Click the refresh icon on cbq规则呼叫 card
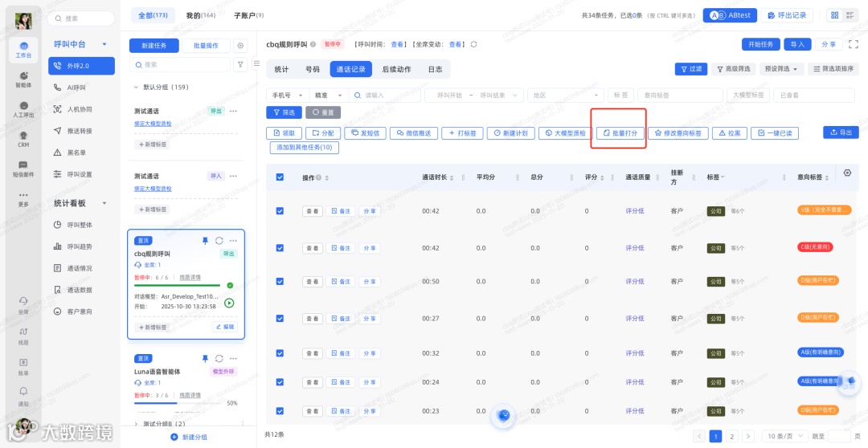The image size is (868, 448). pos(219,241)
